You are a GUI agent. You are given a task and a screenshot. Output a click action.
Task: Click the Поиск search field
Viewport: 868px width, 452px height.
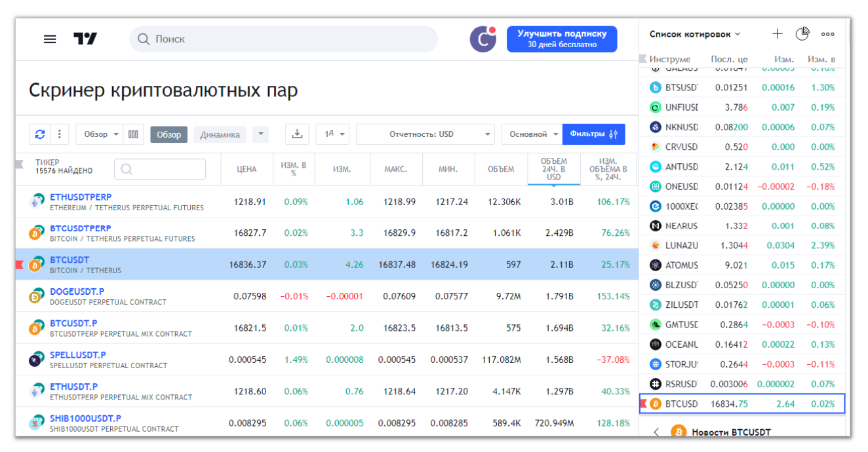pos(283,39)
